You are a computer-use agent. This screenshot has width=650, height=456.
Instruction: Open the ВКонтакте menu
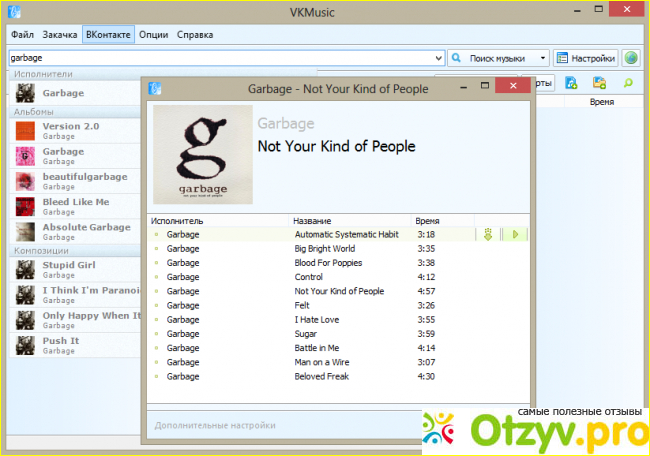(x=107, y=34)
